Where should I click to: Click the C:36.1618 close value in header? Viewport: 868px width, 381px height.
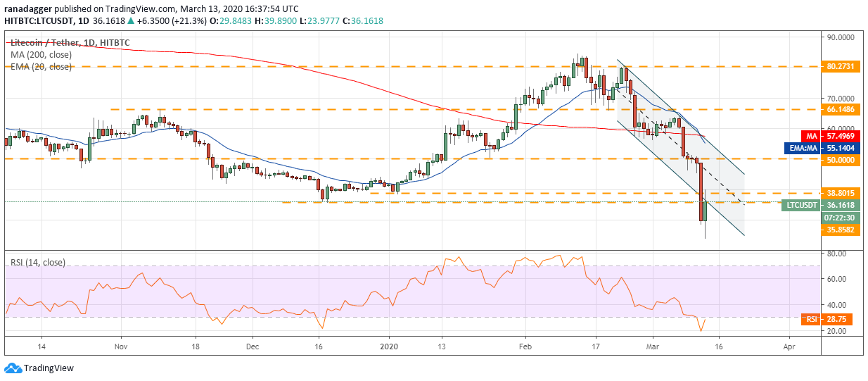pos(363,20)
